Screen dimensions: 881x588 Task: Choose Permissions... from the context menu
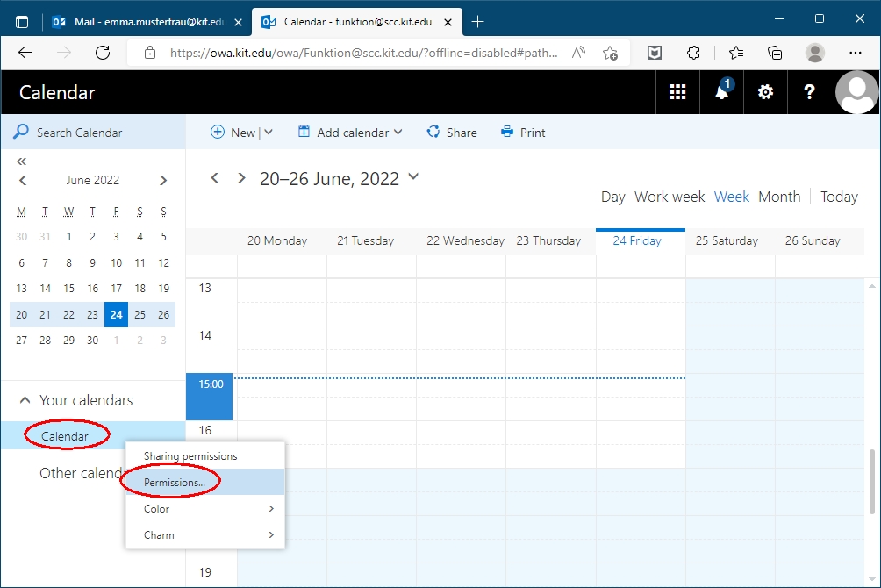(175, 483)
